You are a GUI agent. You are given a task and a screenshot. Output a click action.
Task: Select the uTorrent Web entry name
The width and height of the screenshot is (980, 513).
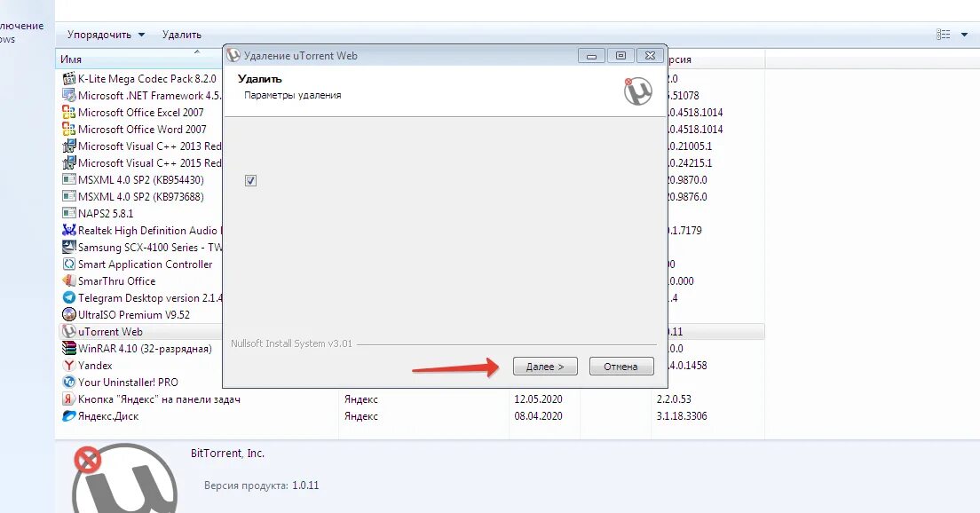[110, 332]
